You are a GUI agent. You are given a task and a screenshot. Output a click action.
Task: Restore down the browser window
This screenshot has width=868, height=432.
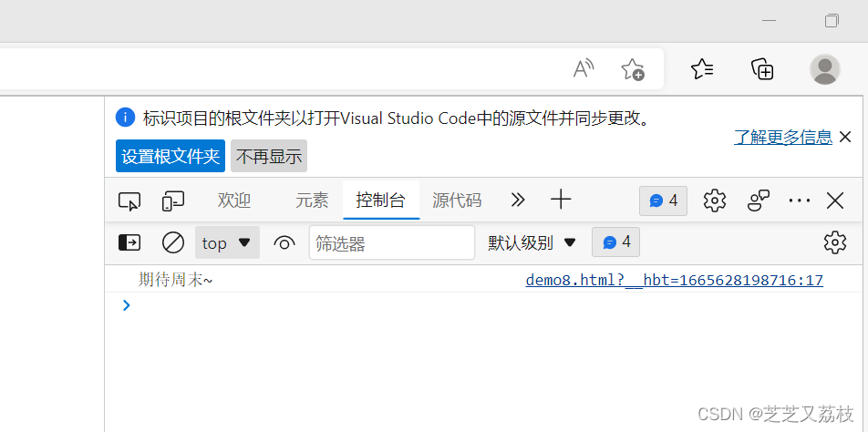[832, 21]
